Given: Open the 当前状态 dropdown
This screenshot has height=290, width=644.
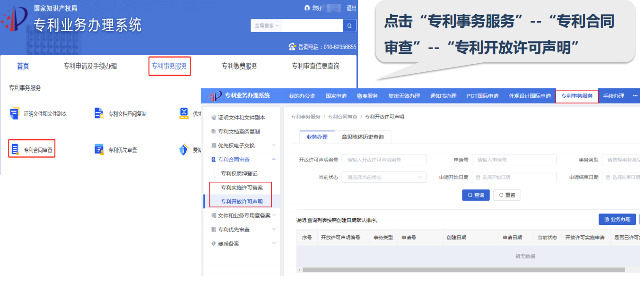Looking at the screenshot, I should (x=383, y=177).
